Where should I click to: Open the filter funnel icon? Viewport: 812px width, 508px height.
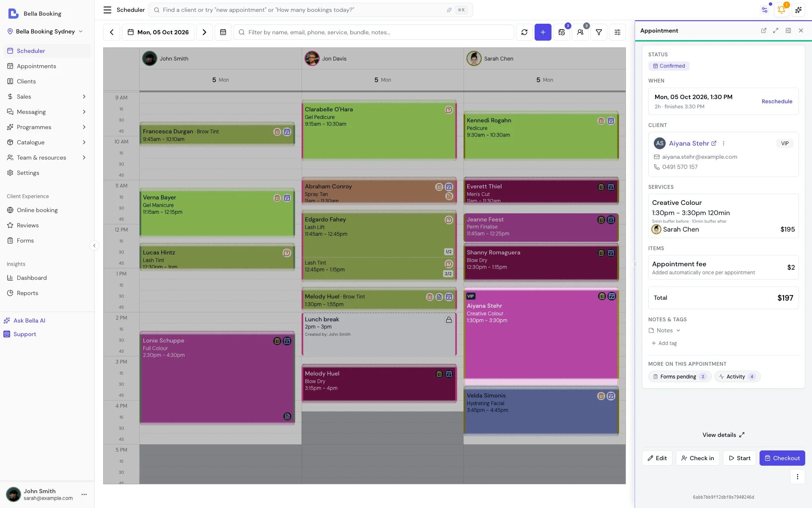[x=599, y=32]
